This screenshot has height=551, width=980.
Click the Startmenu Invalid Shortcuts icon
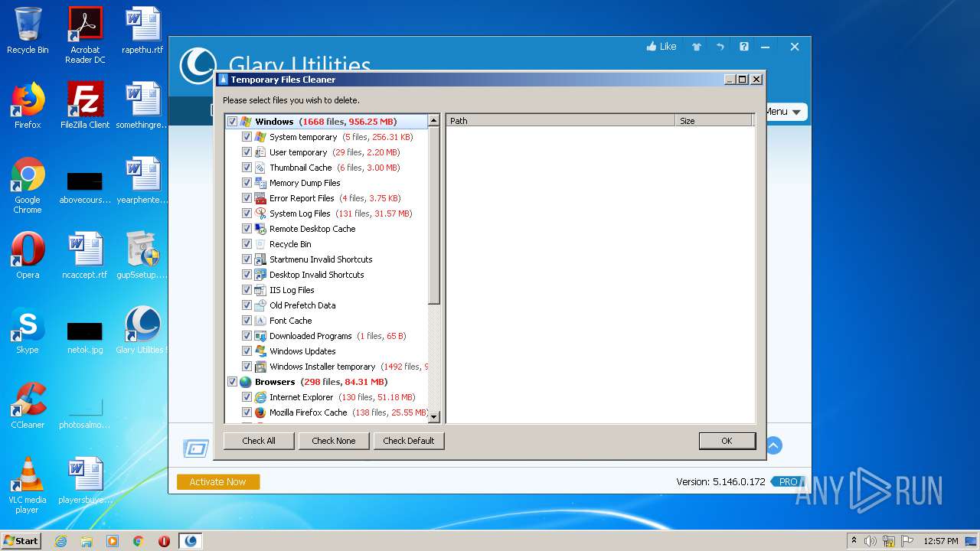click(x=260, y=259)
